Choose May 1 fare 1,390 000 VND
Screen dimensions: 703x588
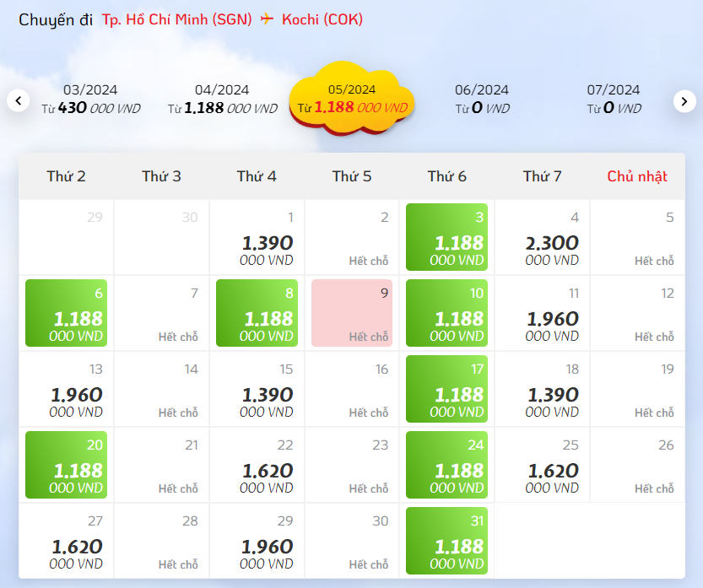tap(257, 237)
